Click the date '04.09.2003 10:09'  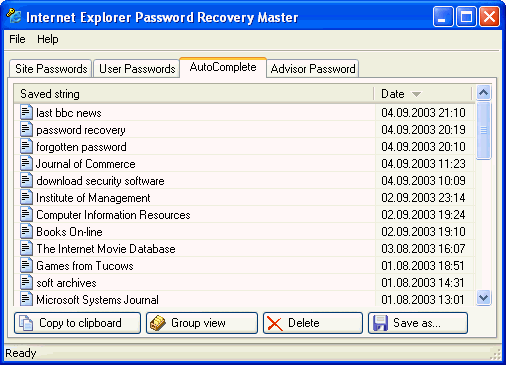click(423, 181)
